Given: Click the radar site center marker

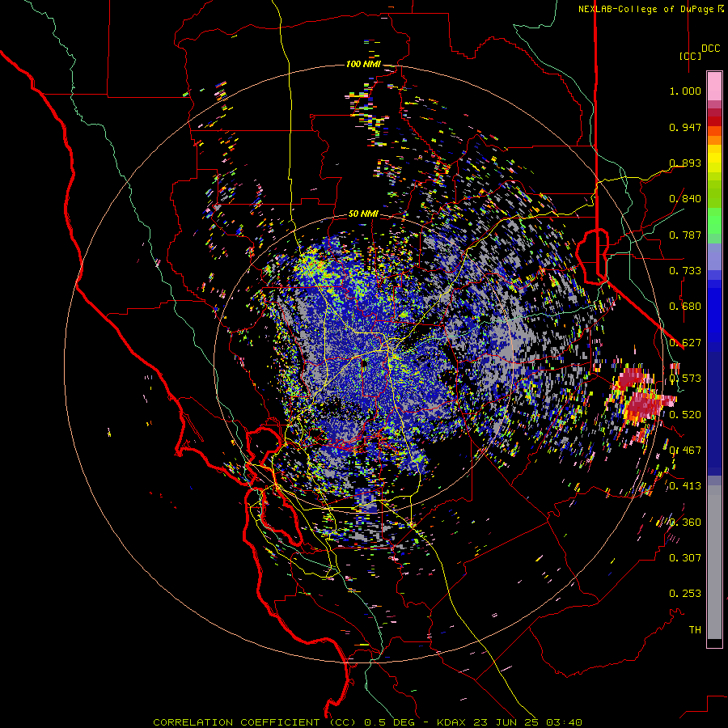Looking at the screenshot, I should coord(365,365).
